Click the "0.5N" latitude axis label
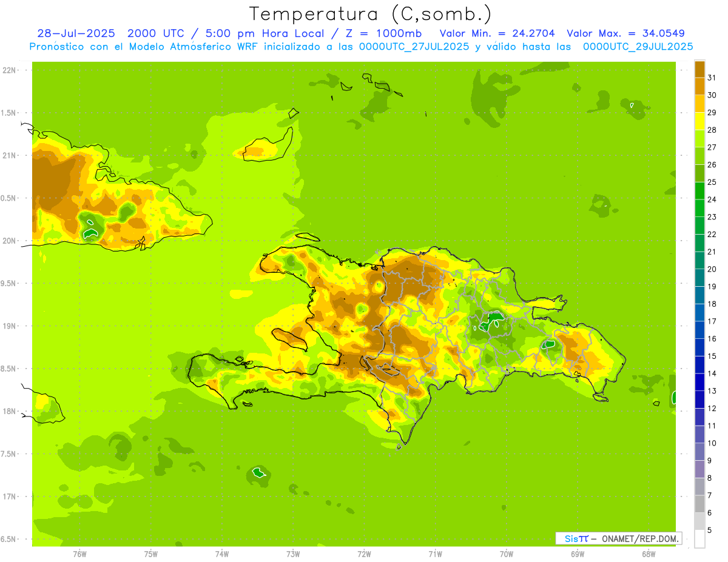The height and width of the screenshot is (562, 728). (x=8, y=198)
